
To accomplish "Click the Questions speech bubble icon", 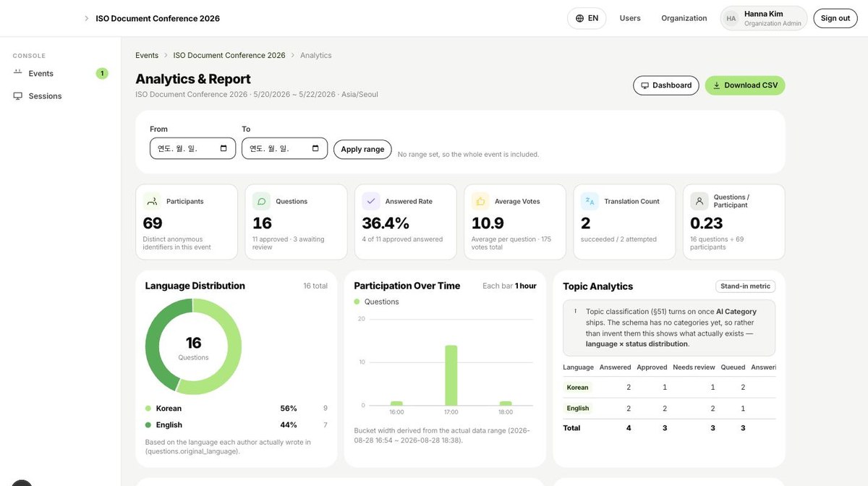I will tap(261, 201).
